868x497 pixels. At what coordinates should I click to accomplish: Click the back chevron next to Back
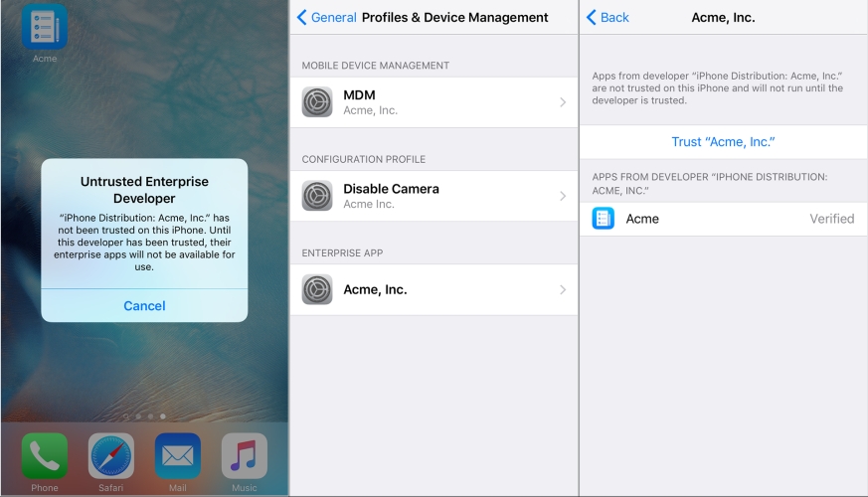pyautogui.click(x=591, y=17)
